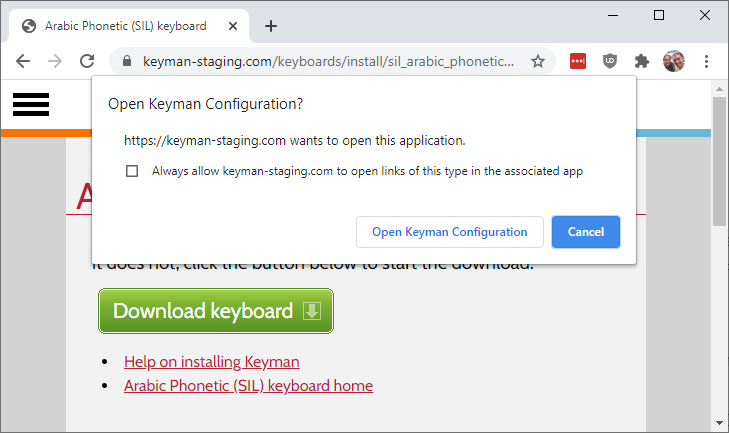Screen dimensions: 729x433
Task: Maximize the Chrome window
Action: 659,15
